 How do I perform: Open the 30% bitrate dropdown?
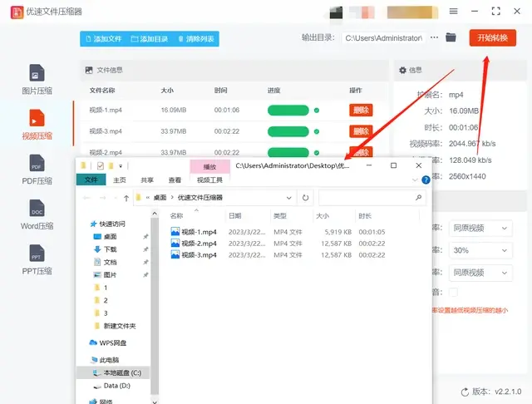coord(480,251)
